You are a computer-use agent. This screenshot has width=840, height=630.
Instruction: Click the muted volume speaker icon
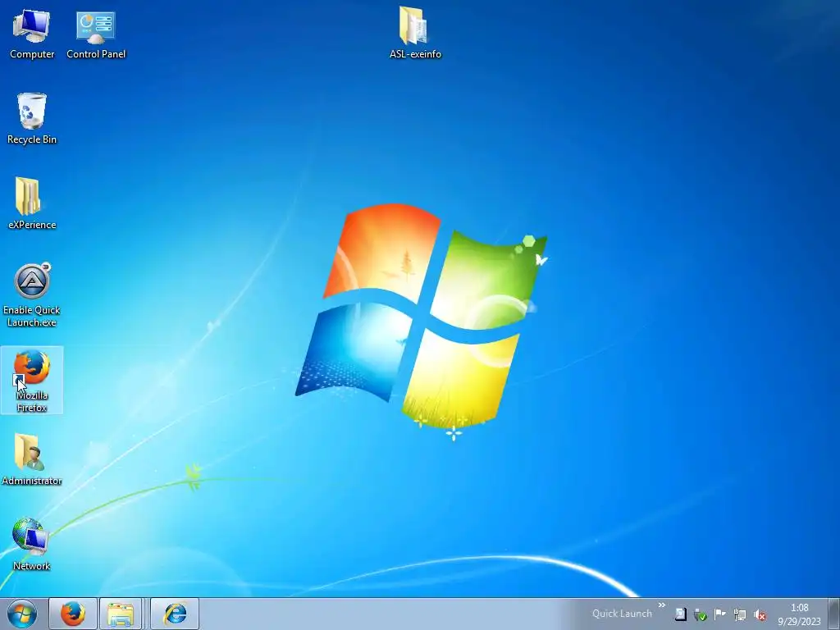coord(760,614)
